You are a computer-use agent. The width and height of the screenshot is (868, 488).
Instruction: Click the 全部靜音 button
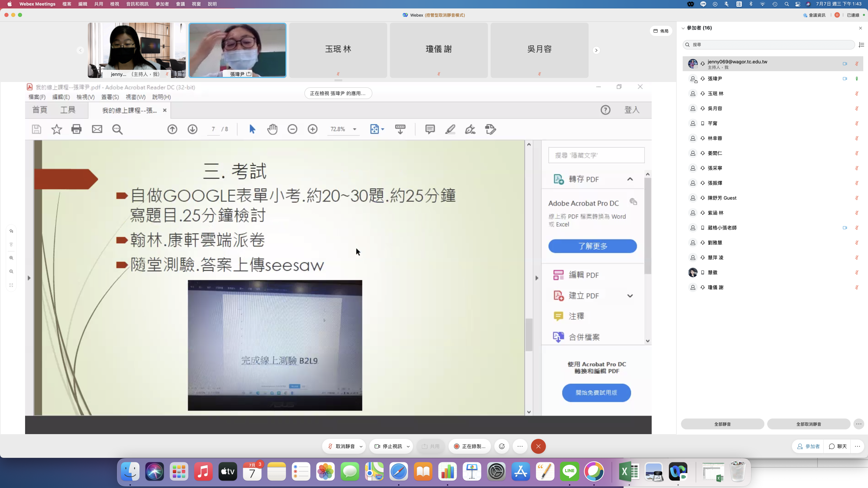(x=722, y=424)
